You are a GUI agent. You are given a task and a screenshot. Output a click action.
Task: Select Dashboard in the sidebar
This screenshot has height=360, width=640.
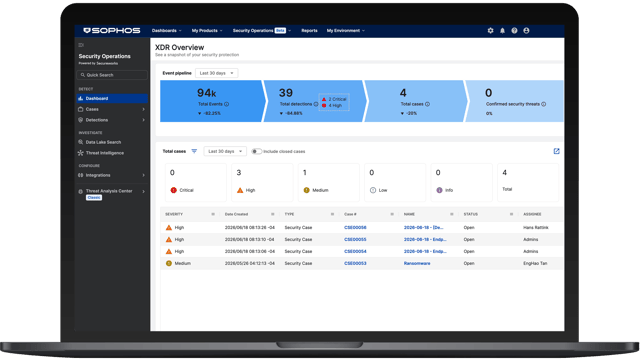[x=112, y=98]
